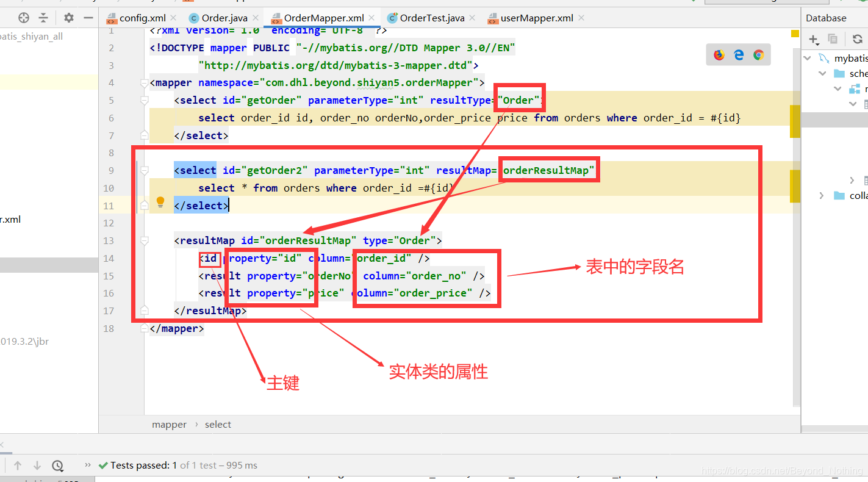Open the file in the Chrome browser

758,55
